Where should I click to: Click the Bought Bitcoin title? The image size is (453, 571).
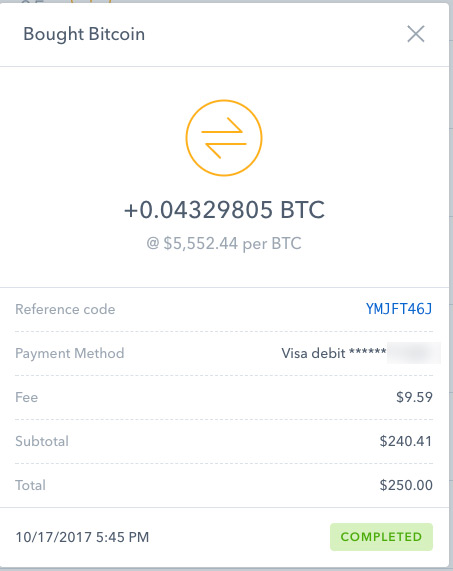(84, 34)
